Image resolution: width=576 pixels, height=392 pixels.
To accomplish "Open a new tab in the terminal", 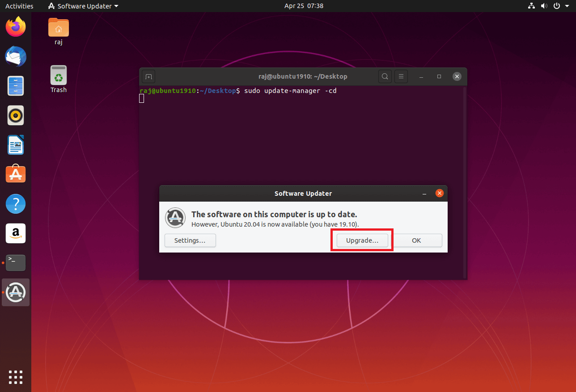I will pos(149,76).
